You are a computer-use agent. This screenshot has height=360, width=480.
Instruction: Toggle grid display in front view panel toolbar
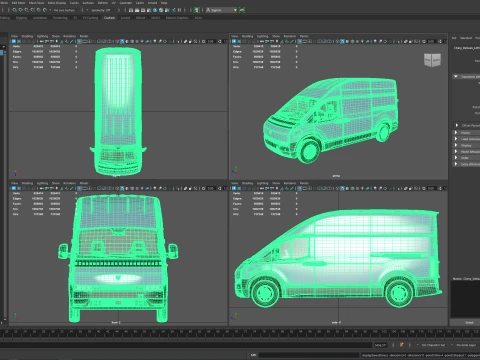79,188
